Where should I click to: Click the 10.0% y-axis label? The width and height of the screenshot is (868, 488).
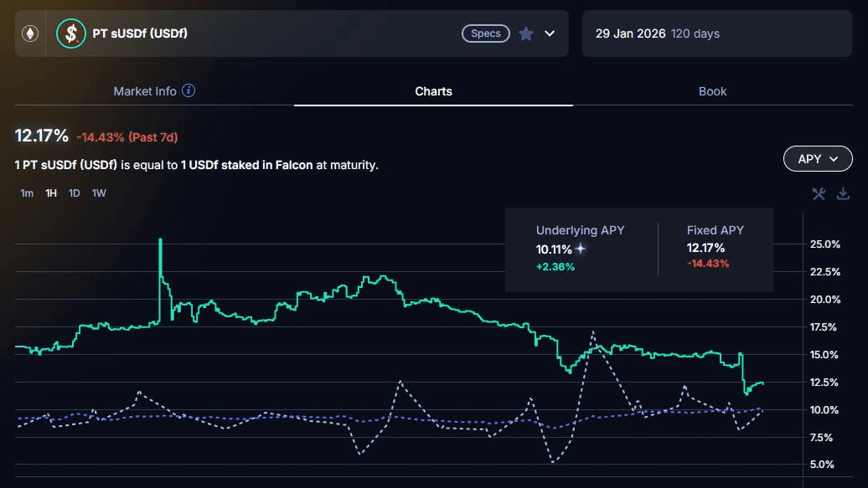click(824, 410)
